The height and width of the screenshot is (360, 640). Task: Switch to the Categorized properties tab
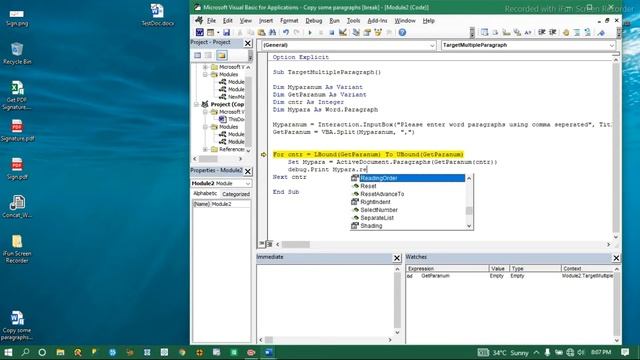(x=236, y=194)
